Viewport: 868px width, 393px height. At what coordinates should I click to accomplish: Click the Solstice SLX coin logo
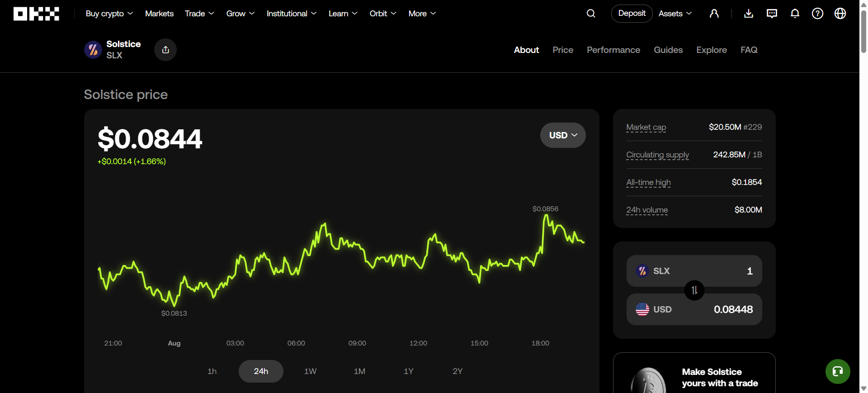pyautogui.click(x=93, y=50)
